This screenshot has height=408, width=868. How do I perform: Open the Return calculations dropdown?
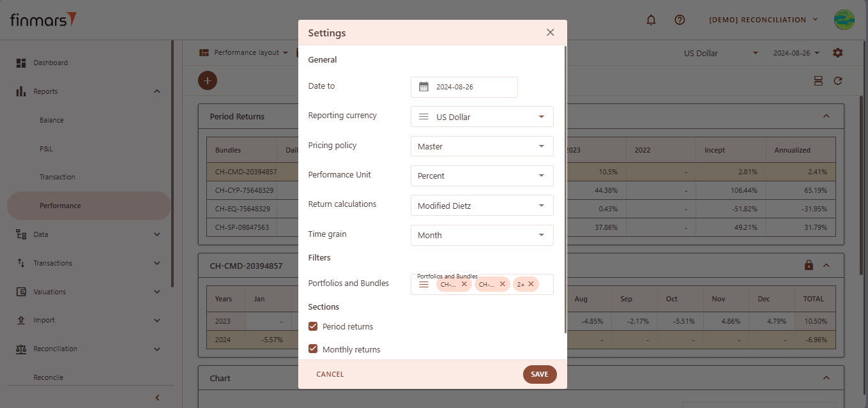482,206
